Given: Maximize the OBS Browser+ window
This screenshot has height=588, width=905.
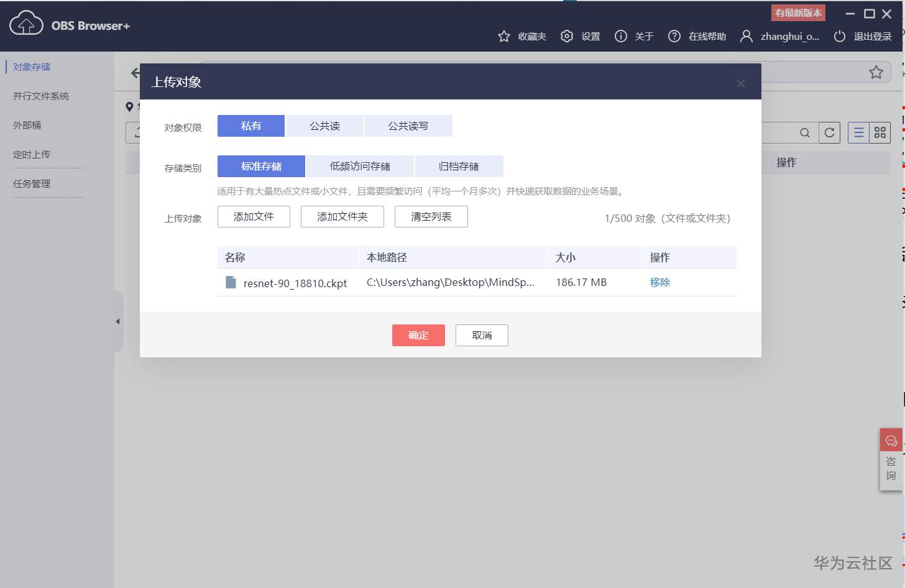Looking at the screenshot, I should click(x=869, y=14).
